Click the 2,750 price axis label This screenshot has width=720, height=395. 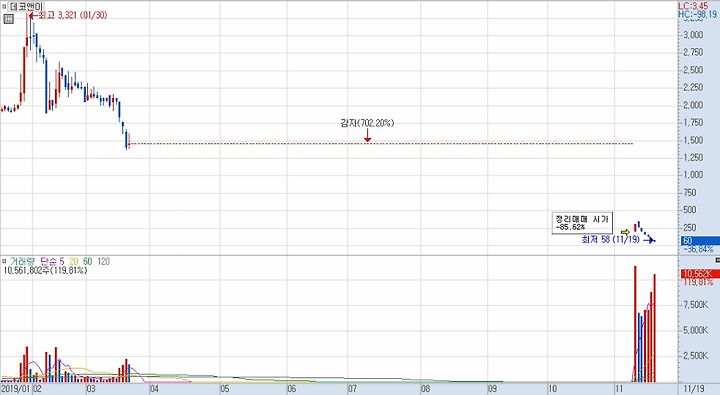(x=693, y=52)
